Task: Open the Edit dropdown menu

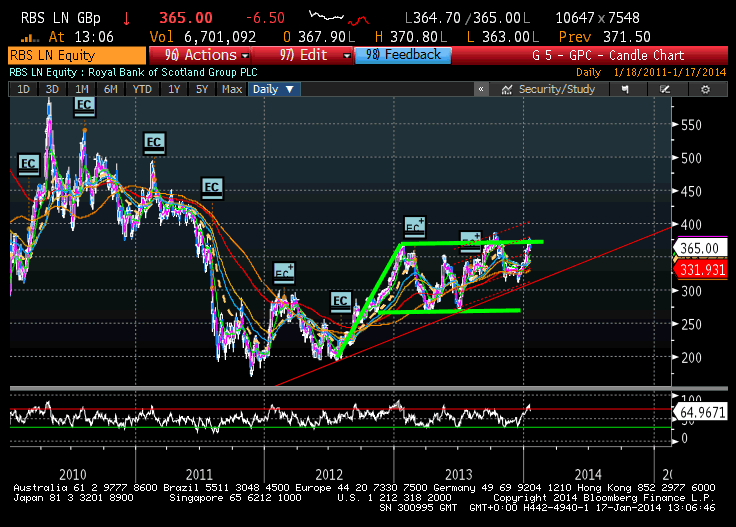Action: click(x=303, y=55)
